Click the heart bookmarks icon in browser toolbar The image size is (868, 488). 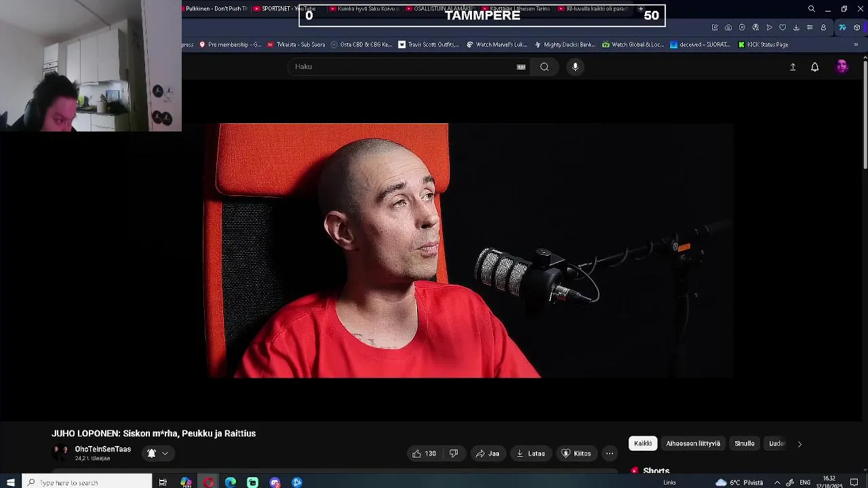(783, 27)
